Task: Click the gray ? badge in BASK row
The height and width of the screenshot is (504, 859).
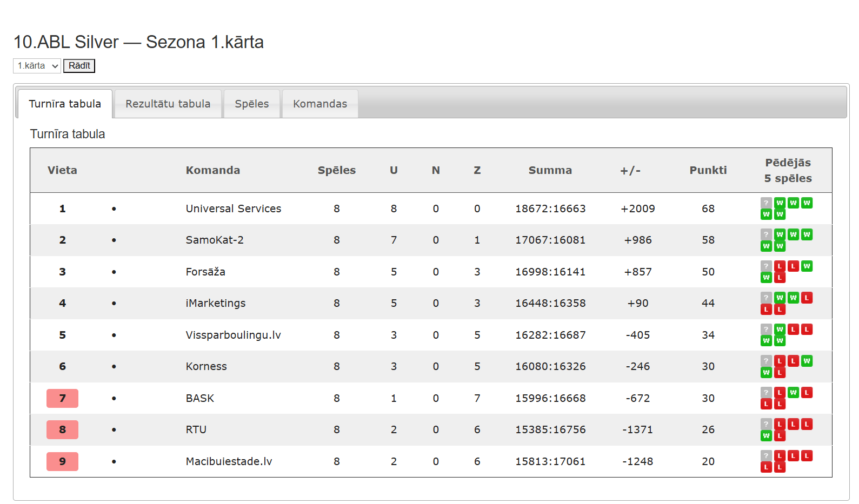Action: coord(766,393)
